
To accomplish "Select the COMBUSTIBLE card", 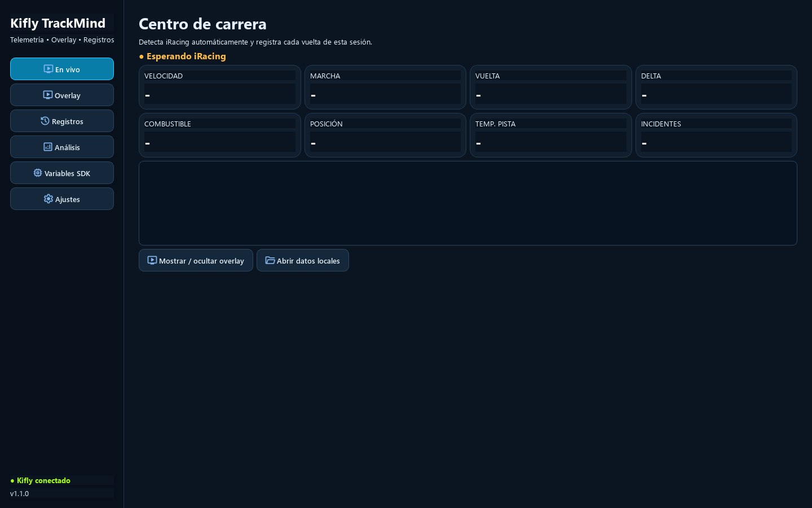I will (220, 135).
